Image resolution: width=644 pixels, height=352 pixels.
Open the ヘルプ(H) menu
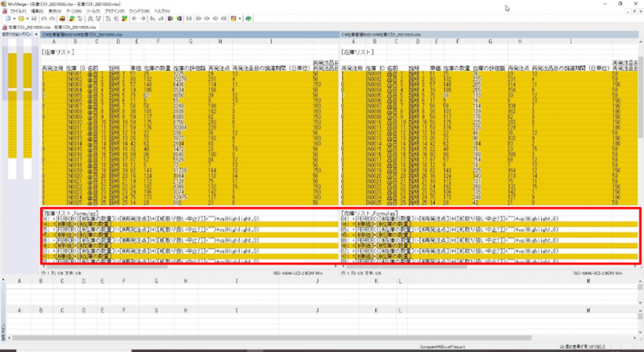click(x=162, y=11)
